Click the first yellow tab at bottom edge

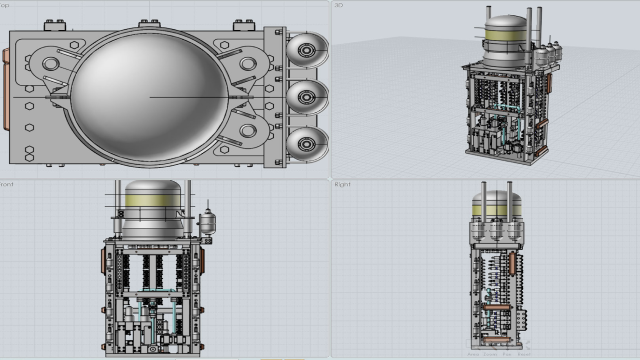click(x=271, y=359)
